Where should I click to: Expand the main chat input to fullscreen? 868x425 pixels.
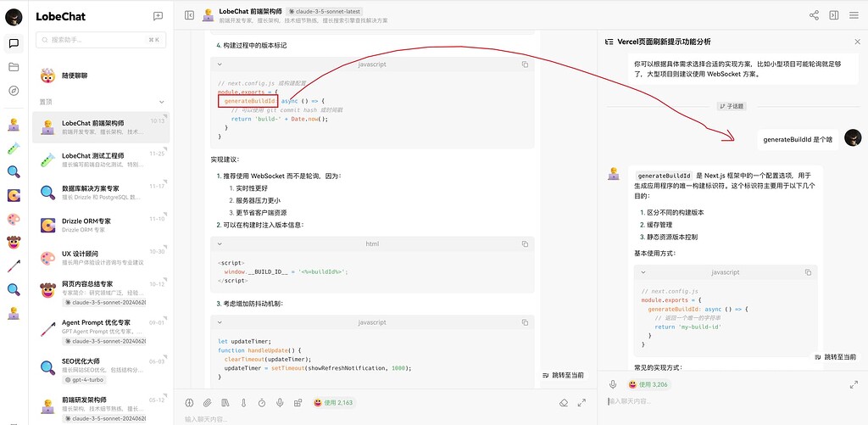581,403
